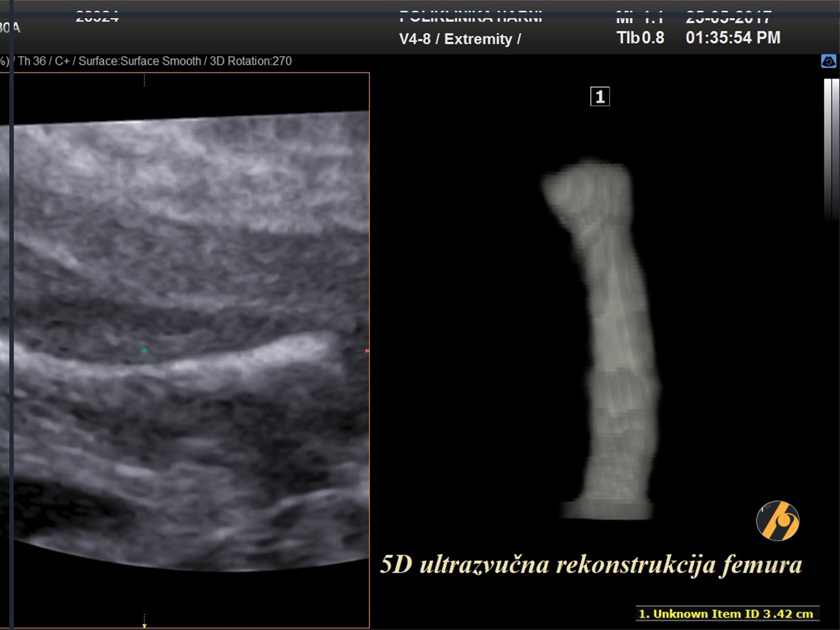Click the red arrow marker on right edge
The image size is (840, 630).
[366, 350]
